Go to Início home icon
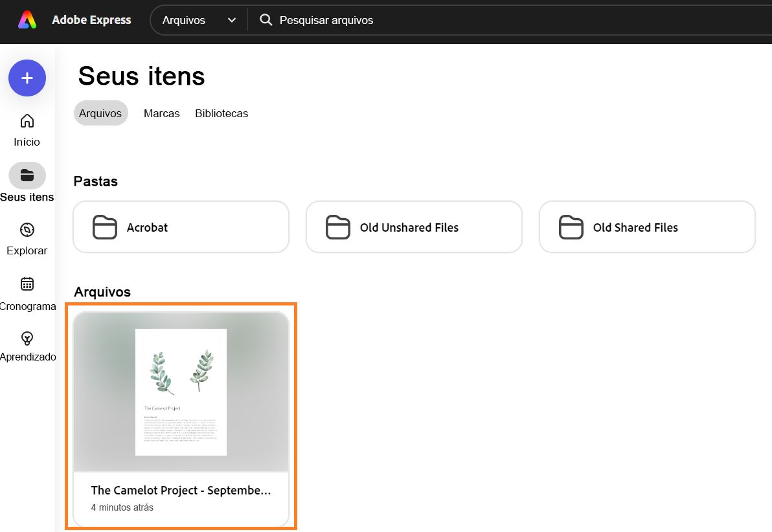The width and height of the screenshot is (772, 532). [x=27, y=121]
